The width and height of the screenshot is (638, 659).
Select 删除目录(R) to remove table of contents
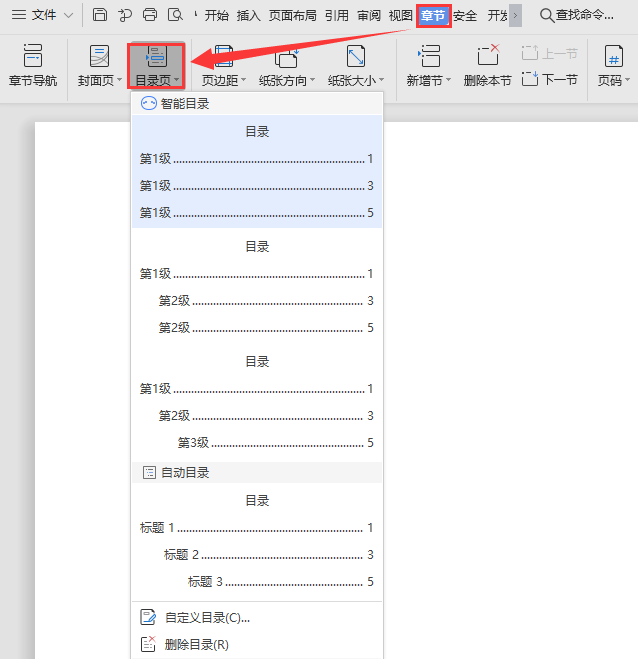point(197,645)
